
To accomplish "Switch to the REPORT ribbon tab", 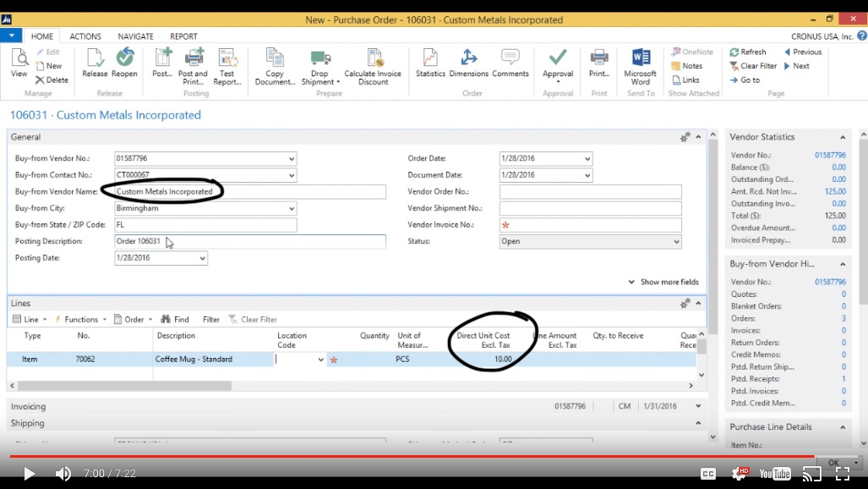I will tap(183, 36).
